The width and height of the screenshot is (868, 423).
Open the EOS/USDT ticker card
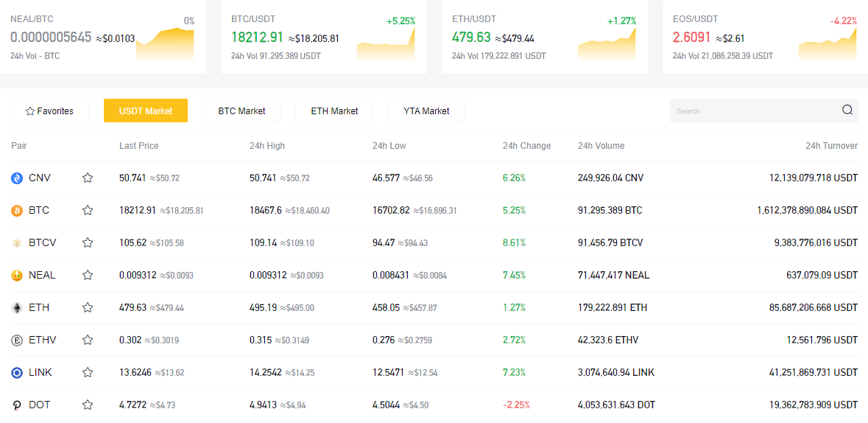pos(765,37)
